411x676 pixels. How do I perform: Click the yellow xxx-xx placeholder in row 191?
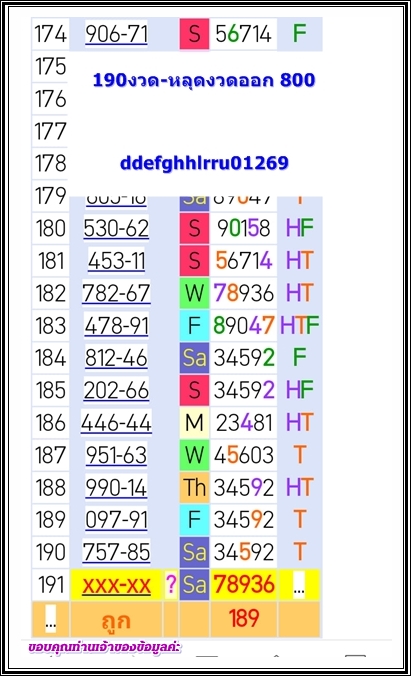116,585
